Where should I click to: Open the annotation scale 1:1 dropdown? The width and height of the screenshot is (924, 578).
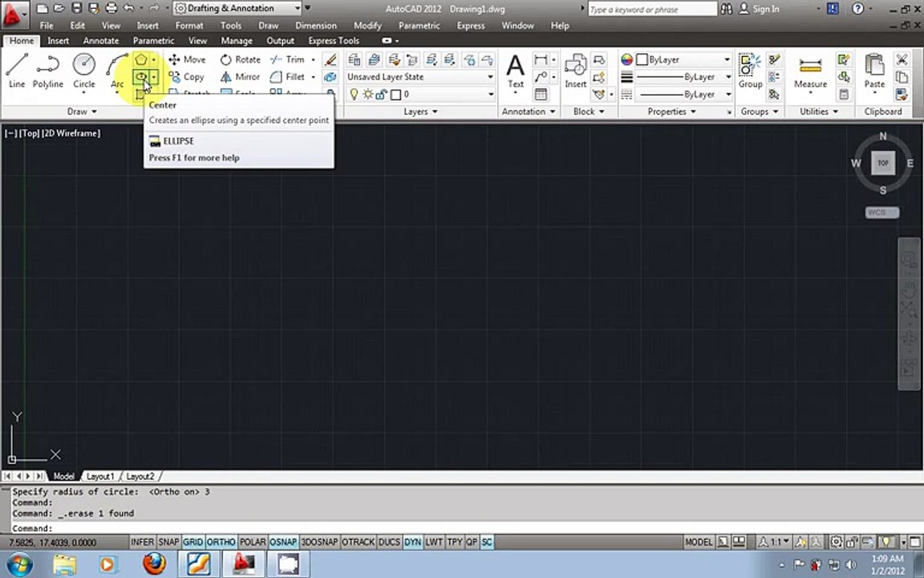(774, 542)
